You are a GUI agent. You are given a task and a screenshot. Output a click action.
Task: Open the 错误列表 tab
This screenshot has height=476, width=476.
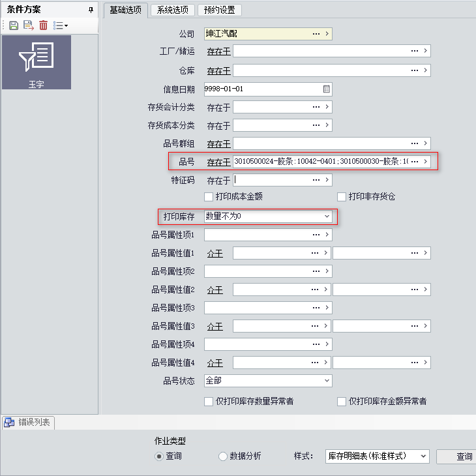click(x=28, y=423)
